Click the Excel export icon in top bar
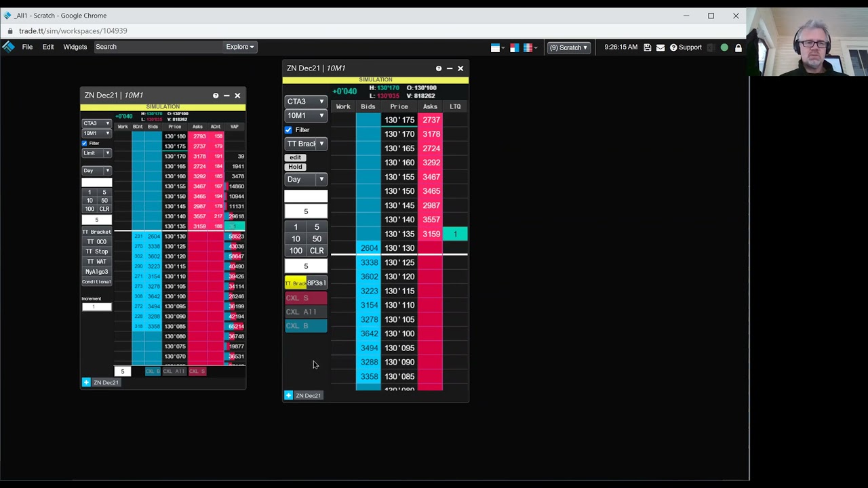The width and height of the screenshot is (868, 488). [711, 47]
